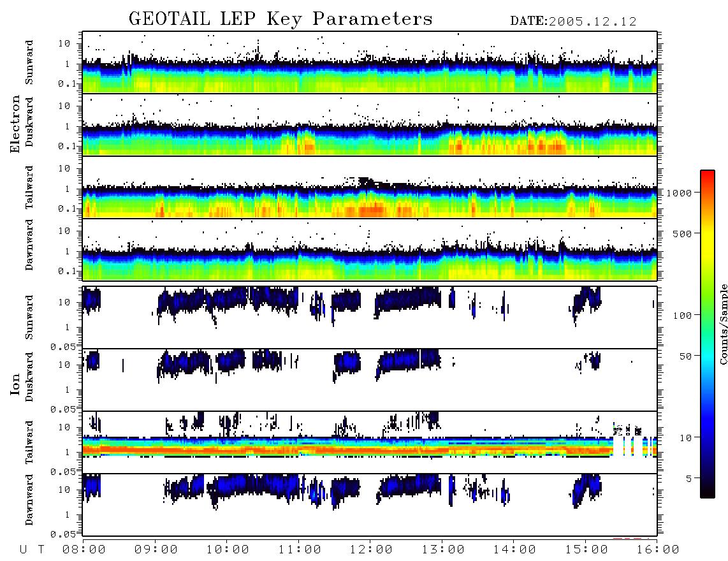The image size is (728, 561).
Task: Select the Electron Dawnward panel label
Action: click(29, 245)
